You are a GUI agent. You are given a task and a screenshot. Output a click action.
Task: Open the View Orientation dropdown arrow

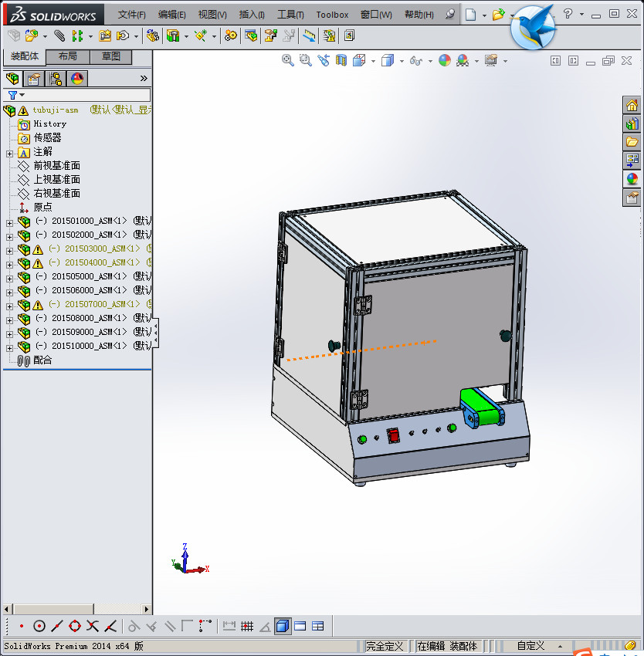[373, 62]
